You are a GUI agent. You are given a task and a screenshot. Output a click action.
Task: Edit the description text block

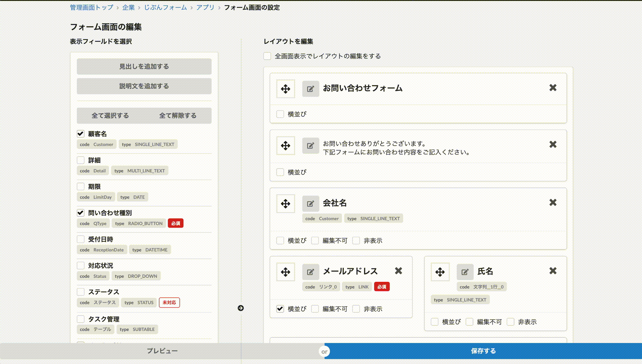tap(310, 146)
